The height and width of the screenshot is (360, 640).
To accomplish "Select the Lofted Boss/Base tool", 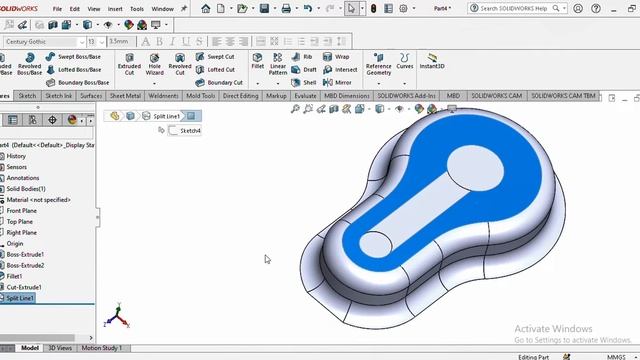I will (73, 70).
